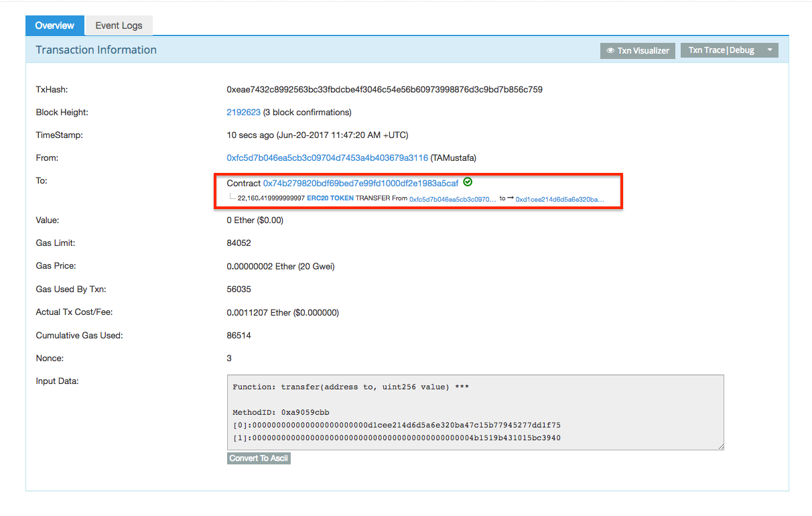Image resolution: width=812 pixels, height=516 pixels.
Task: Click the Gas Limit value 84052
Action: [x=239, y=243]
